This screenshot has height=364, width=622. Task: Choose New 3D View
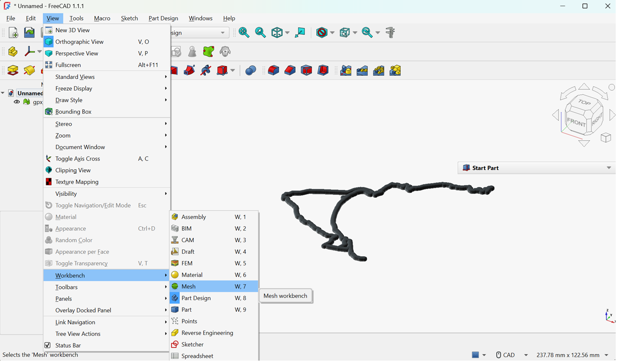[x=106, y=30]
